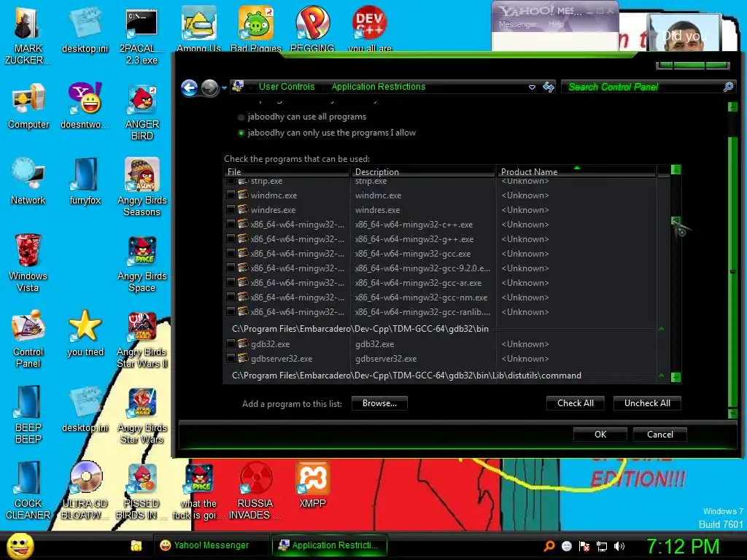Check the windres.exe checkbox
Image resolution: width=747 pixels, height=560 pixels.
[x=231, y=210]
